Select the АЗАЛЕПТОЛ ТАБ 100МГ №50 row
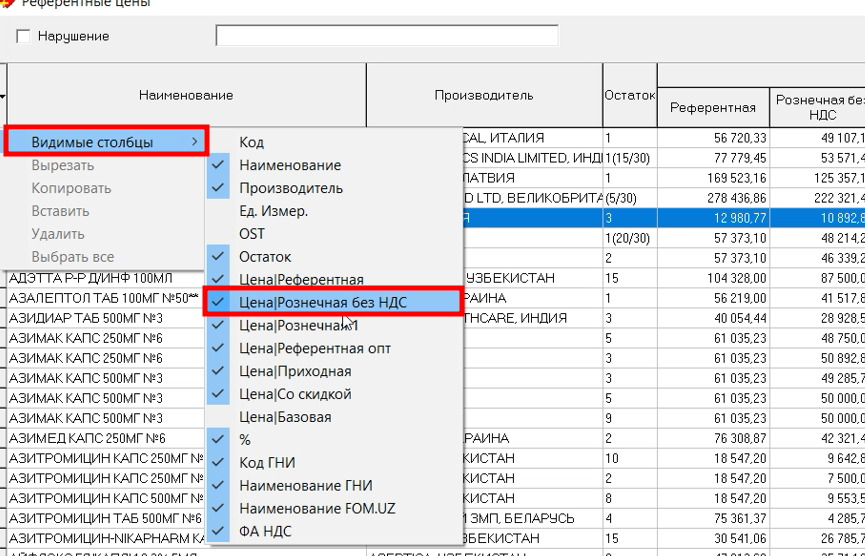This screenshot has width=865, height=556. (104, 298)
